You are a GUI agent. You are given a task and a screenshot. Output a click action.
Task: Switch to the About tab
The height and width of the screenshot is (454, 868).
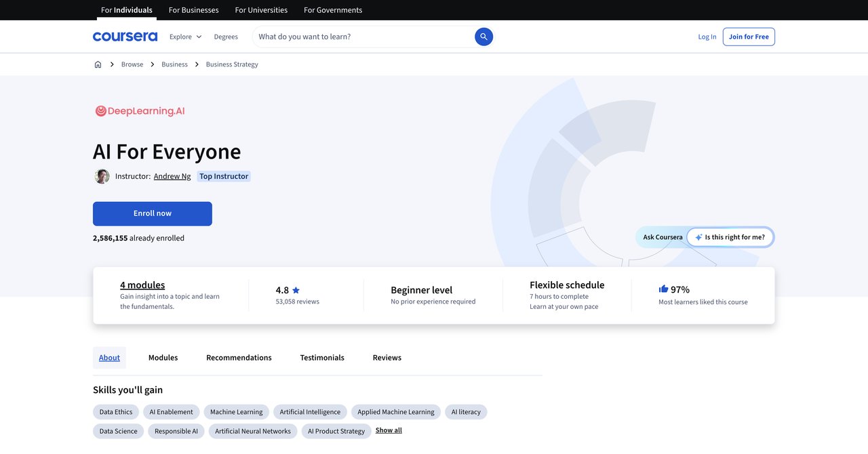pyautogui.click(x=109, y=358)
